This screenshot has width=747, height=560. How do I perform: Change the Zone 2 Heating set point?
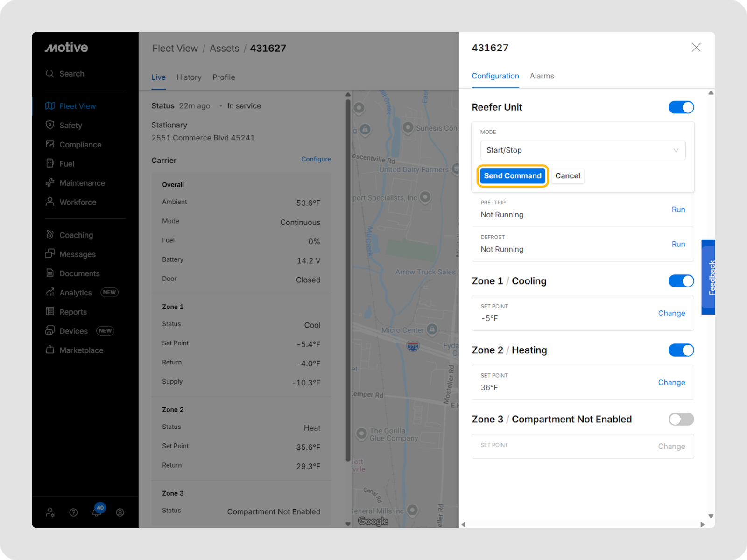point(671,382)
